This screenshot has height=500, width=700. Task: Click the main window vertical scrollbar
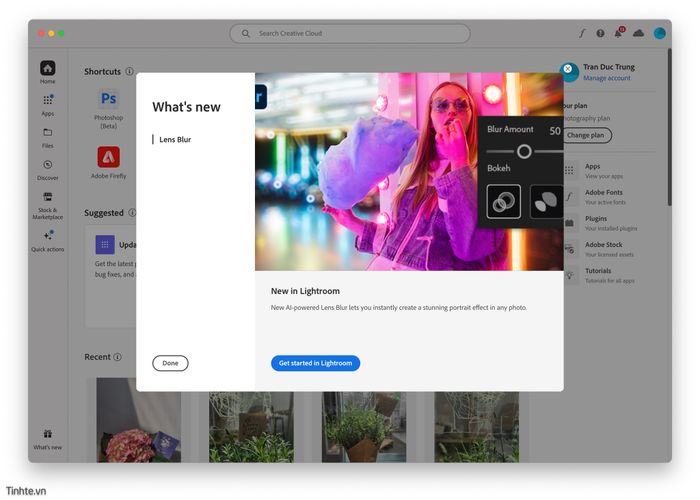[669, 127]
